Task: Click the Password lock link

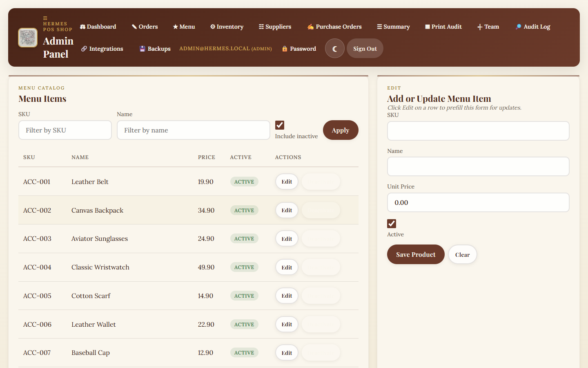Action: pos(299,49)
